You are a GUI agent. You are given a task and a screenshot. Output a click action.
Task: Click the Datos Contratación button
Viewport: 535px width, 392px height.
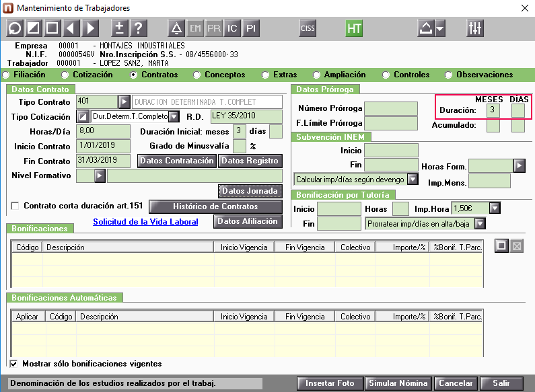pos(177,161)
